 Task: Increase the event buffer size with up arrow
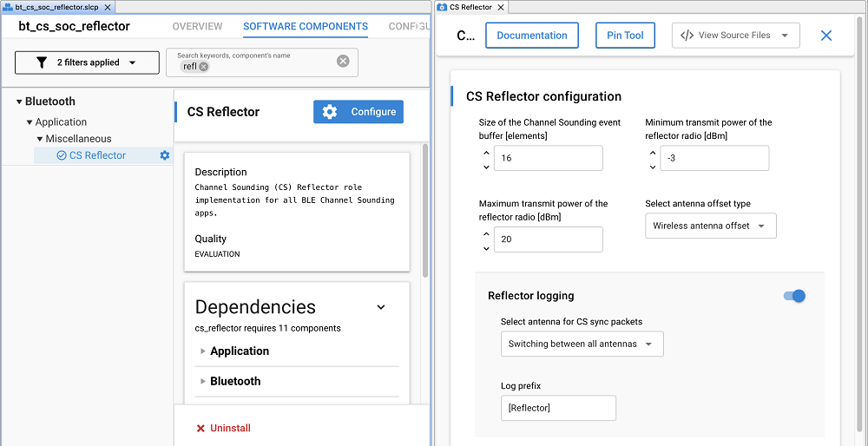pyautogui.click(x=484, y=153)
